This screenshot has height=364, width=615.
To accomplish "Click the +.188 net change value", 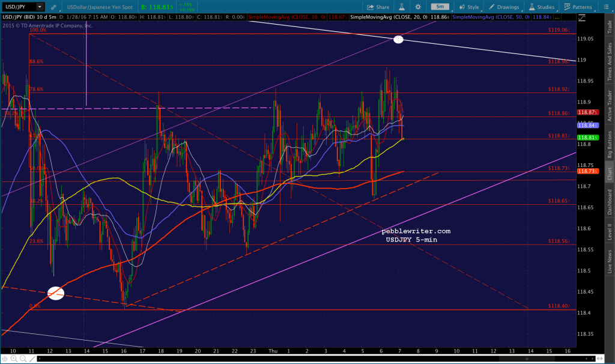I will pyautogui.click(x=185, y=5).
